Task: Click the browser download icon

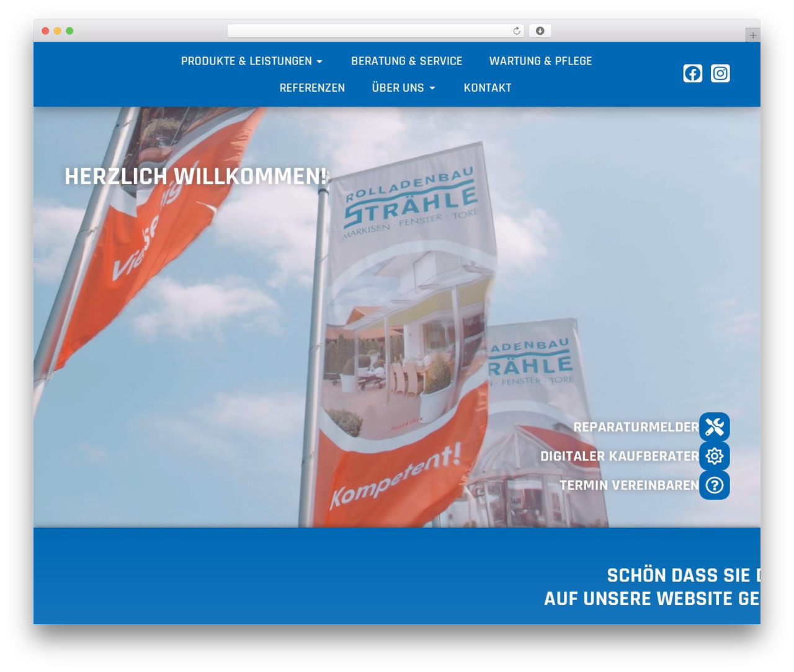Action: pyautogui.click(x=540, y=31)
